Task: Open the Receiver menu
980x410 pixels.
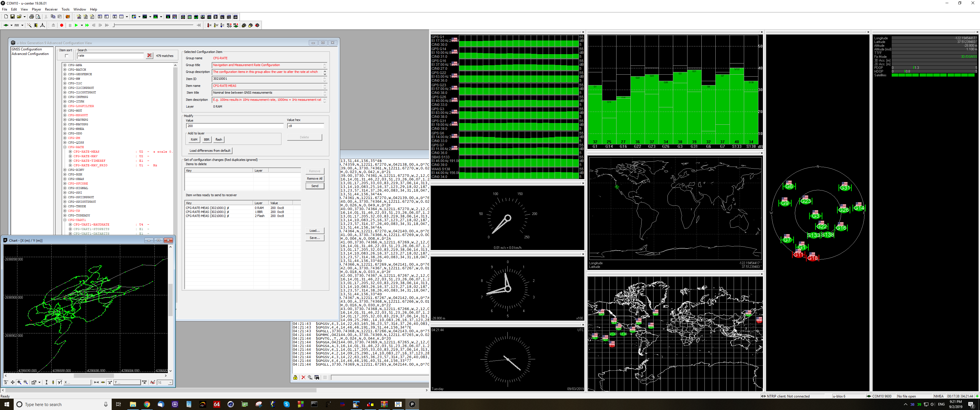Action: click(51, 9)
